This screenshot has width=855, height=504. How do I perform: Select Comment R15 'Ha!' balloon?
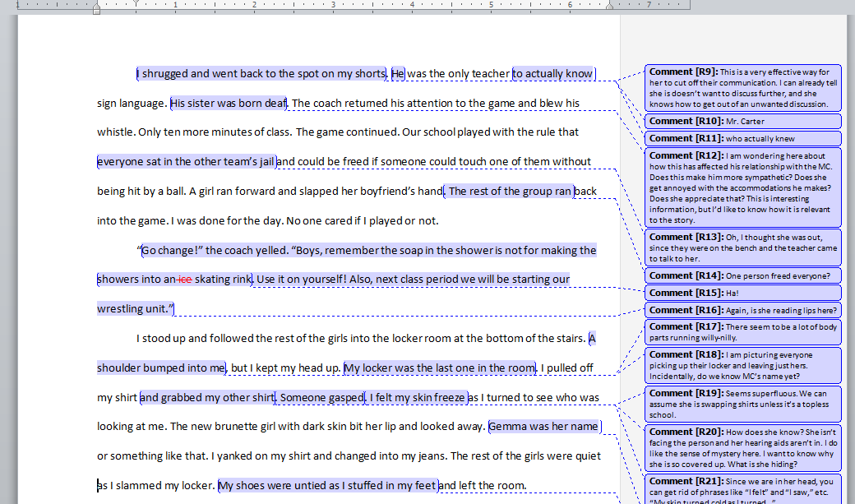point(742,293)
